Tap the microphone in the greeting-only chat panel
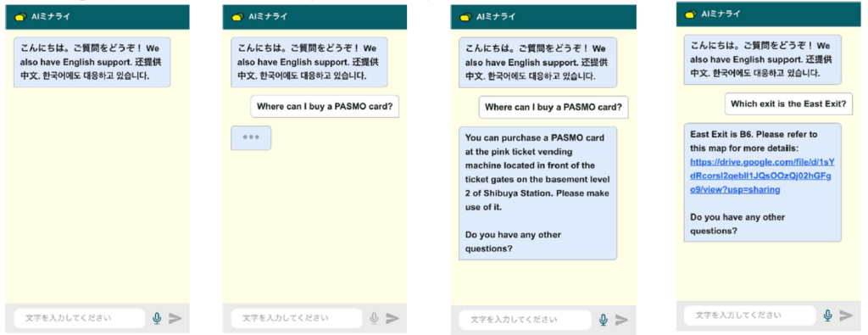868x335 pixels. click(157, 318)
